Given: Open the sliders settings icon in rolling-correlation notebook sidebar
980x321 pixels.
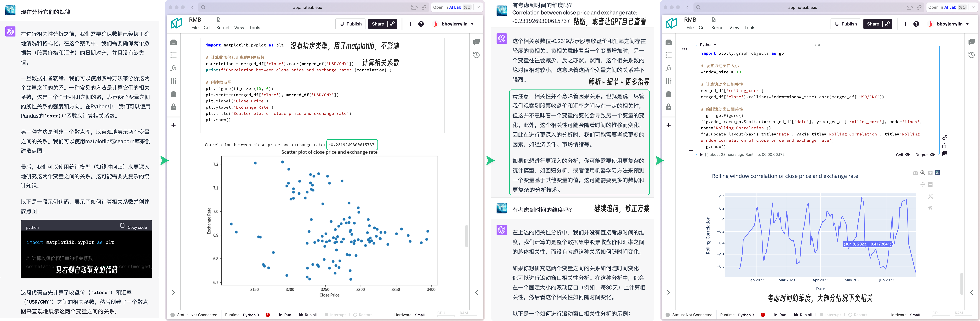Looking at the screenshot, I should pos(668,81).
